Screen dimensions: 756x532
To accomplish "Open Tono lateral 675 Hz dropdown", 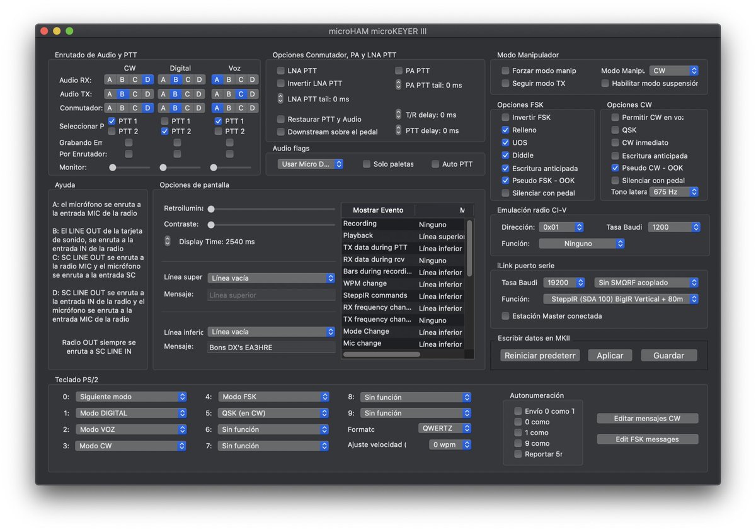I will coord(674,192).
